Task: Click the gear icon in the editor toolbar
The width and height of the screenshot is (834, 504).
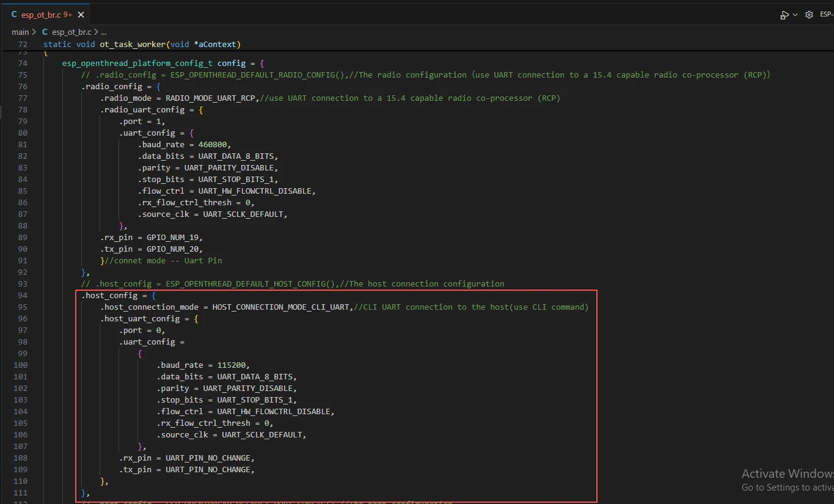Action: (x=809, y=15)
